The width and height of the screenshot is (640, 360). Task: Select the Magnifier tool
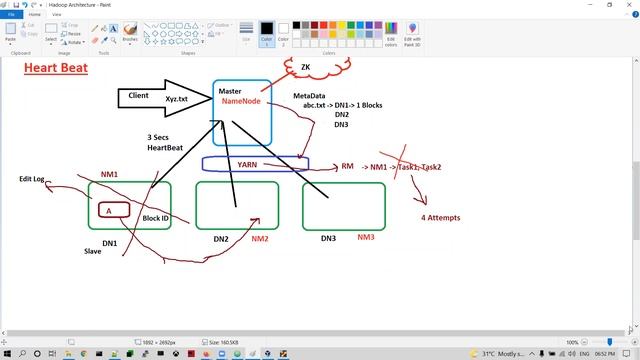point(113,40)
